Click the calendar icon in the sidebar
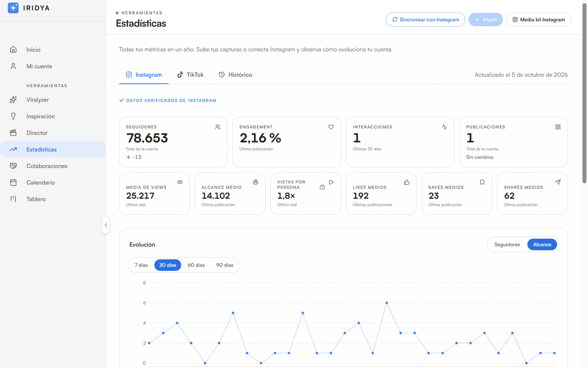 13,183
